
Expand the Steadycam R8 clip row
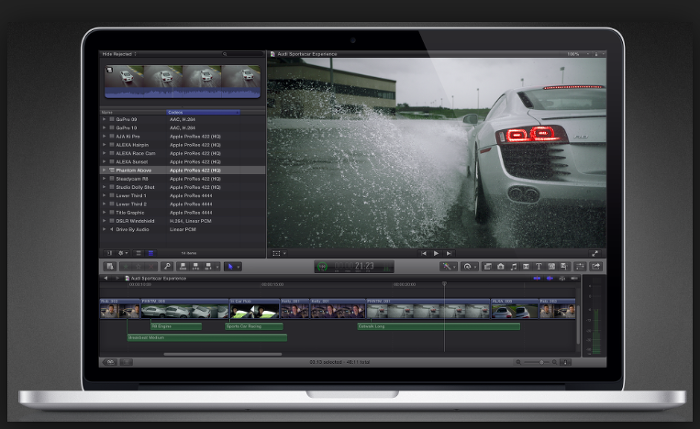point(104,179)
